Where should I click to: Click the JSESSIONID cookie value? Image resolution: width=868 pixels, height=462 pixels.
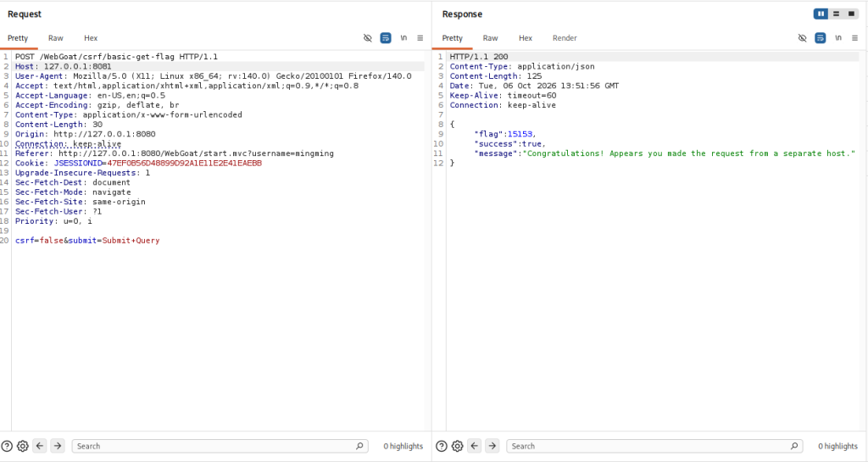coord(184,164)
